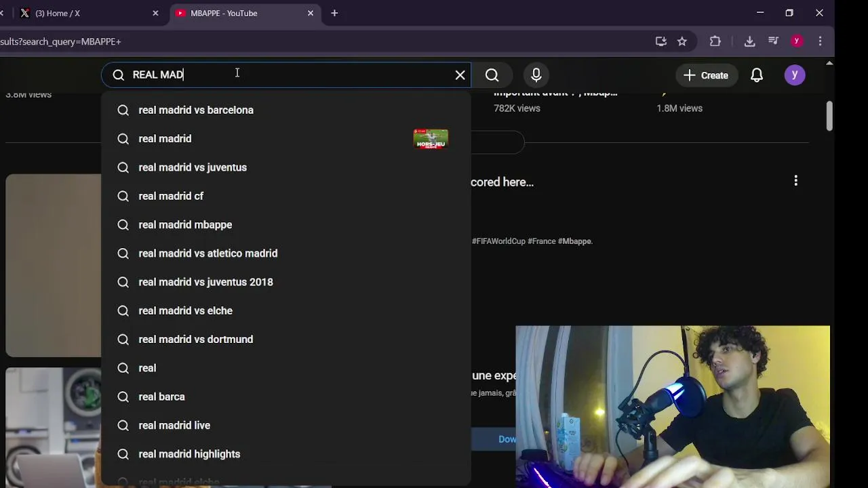The height and width of the screenshot is (488, 868).
Task: Click the address bar URL
Action: click(x=60, y=41)
